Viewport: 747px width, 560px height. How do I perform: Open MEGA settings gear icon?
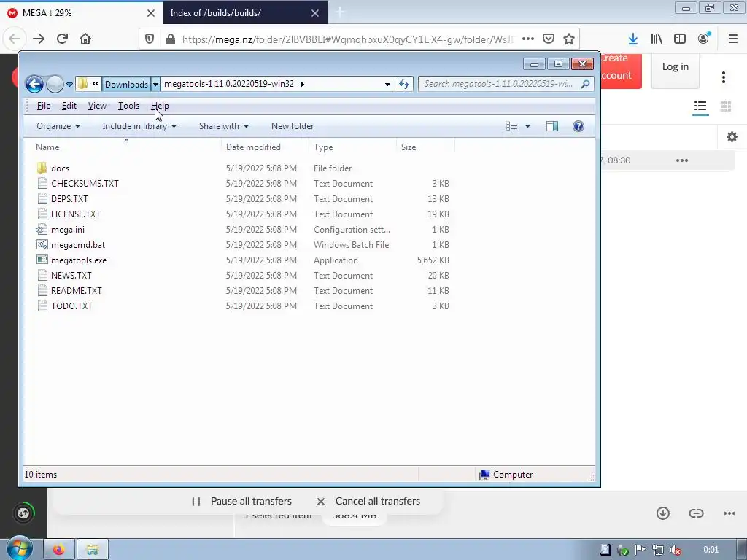tap(732, 137)
